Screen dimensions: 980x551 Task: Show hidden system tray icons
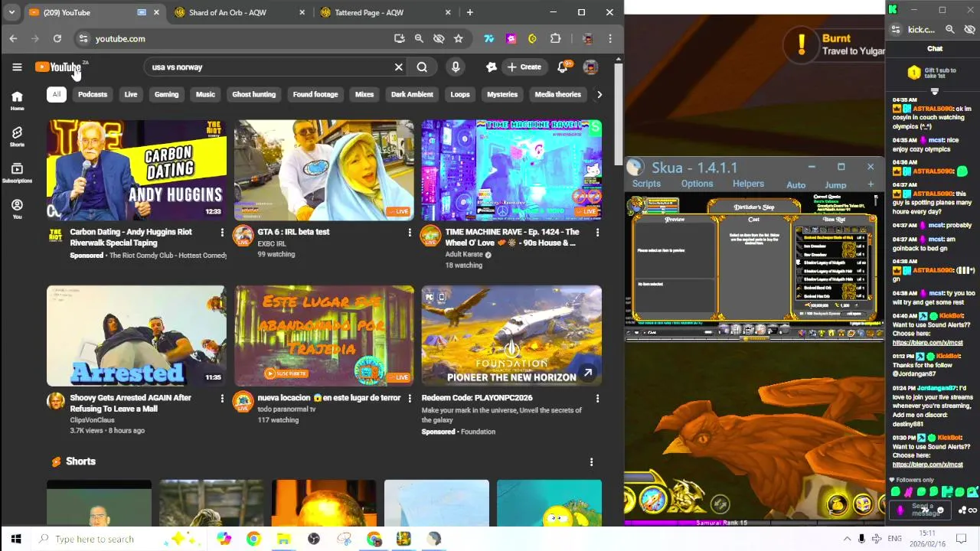tap(847, 539)
